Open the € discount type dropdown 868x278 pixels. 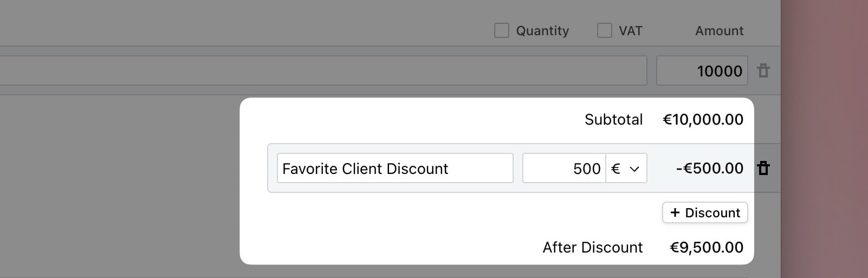(x=626, y=169)
